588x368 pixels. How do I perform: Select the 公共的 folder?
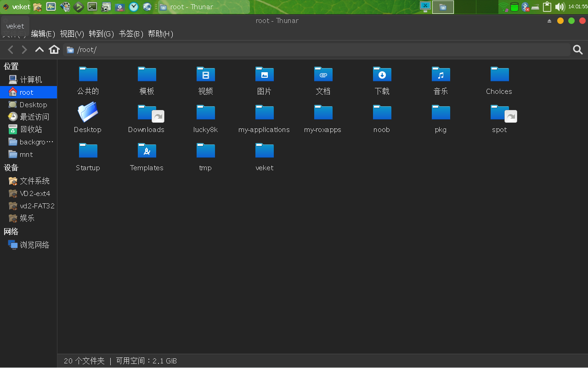click(88, 80)
